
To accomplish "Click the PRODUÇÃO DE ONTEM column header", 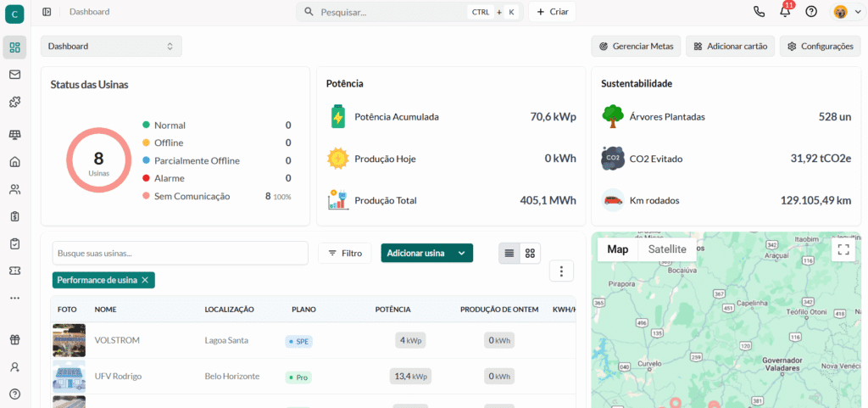I will (x=499, y=310).
